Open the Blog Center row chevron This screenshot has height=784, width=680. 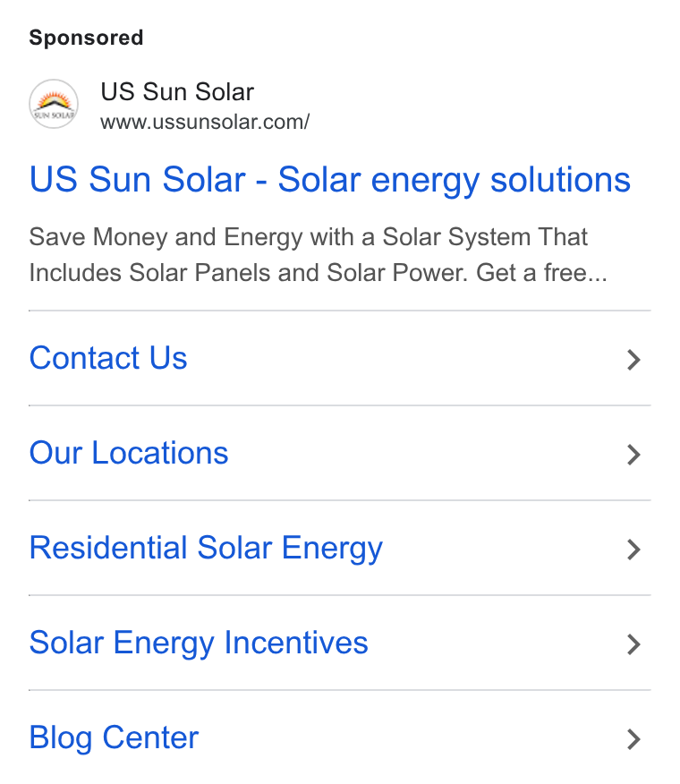point(633,739)
